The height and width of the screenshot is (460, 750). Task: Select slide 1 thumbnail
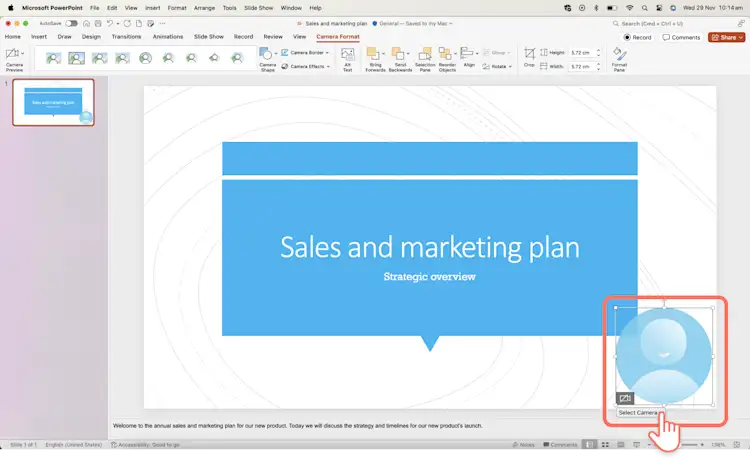(53, 102)
